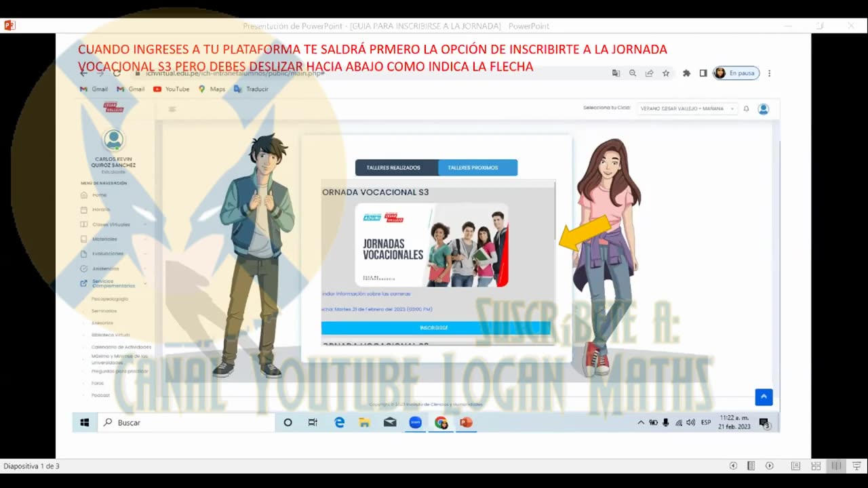Select TALLERES PROXIMOS tab

477,167
